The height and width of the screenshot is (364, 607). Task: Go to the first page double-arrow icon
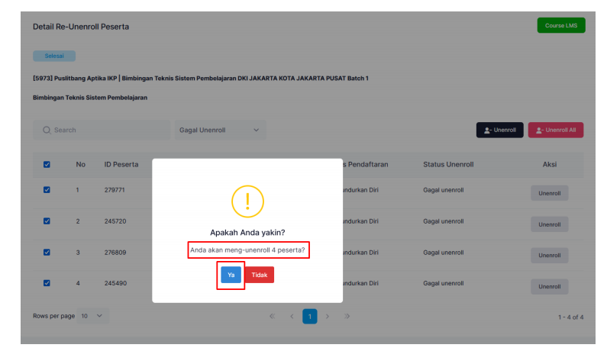click(x=272, y=316)
